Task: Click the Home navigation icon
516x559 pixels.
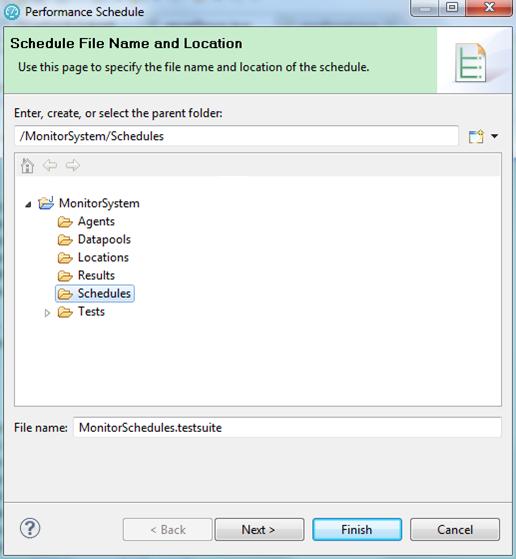Action: point(27,166)
